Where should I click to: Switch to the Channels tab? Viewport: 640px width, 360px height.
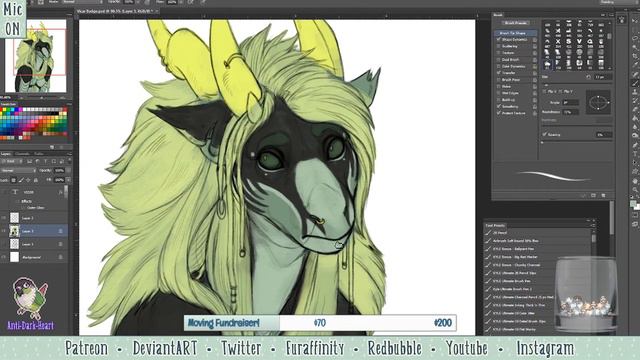pyautogui.click(x=22, y=154)
